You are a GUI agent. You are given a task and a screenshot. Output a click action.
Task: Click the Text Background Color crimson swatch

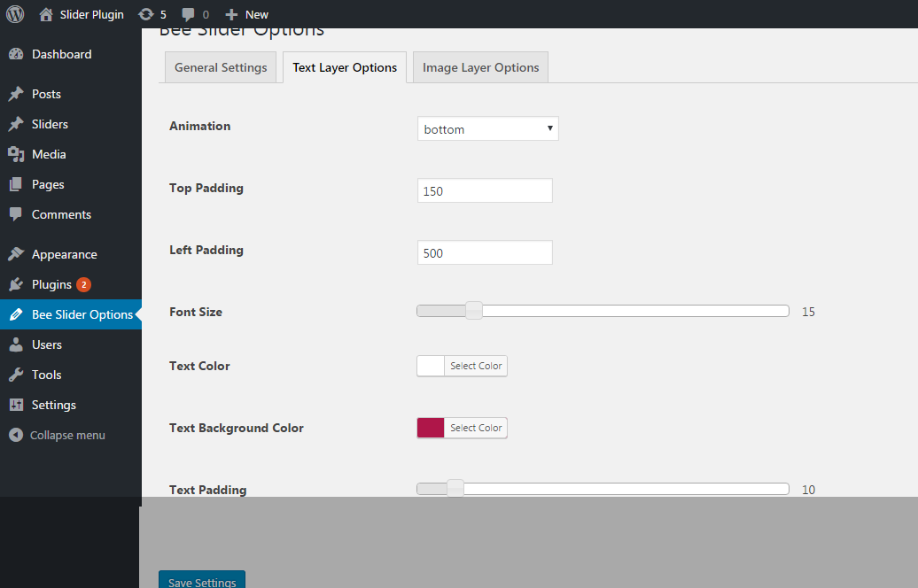tap(431, 428)
